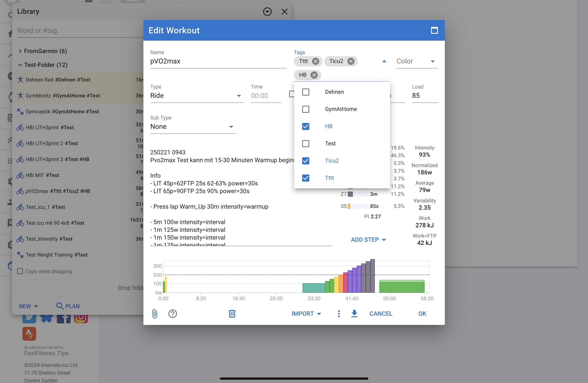This screenshot has height=383, width=588.
Task: Open the Type Ride dropdown
Action: point(197,96)
